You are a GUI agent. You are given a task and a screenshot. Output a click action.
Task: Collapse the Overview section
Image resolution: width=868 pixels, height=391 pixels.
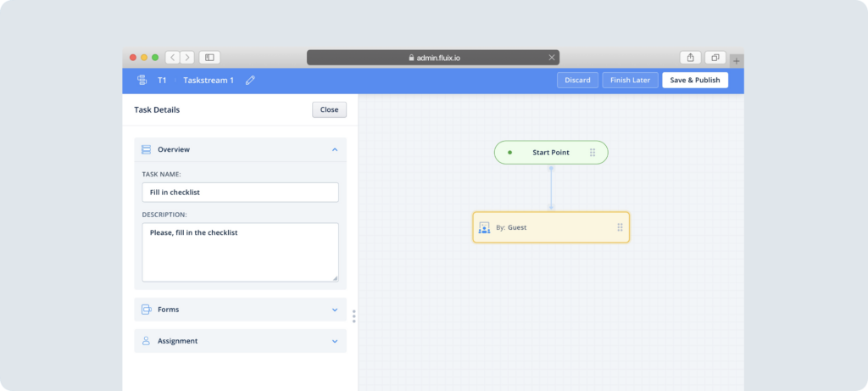[334, 149]
